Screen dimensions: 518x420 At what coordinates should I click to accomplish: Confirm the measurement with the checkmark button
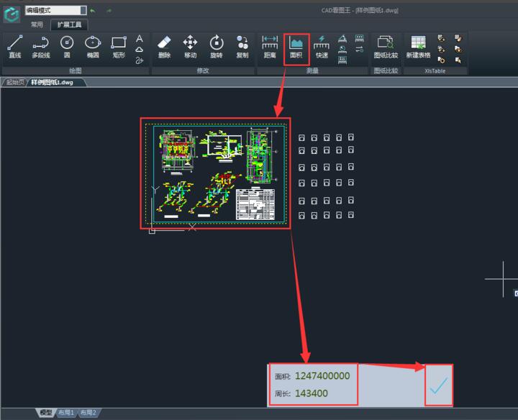coord(439,385)
